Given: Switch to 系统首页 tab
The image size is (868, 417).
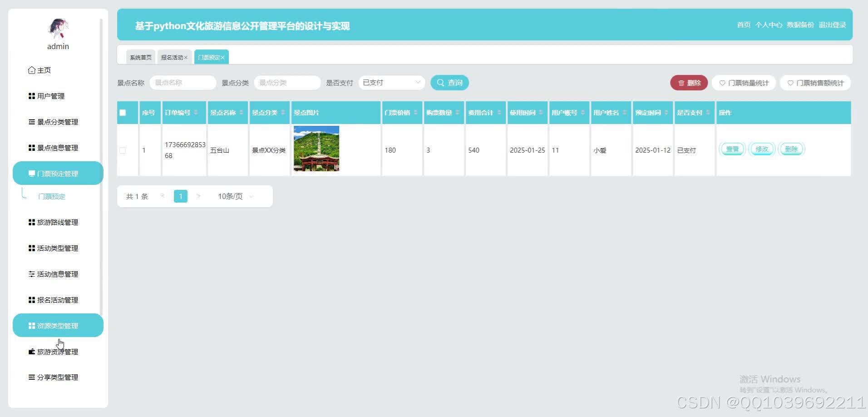Looking at the screenshot, I should point(141,57).
